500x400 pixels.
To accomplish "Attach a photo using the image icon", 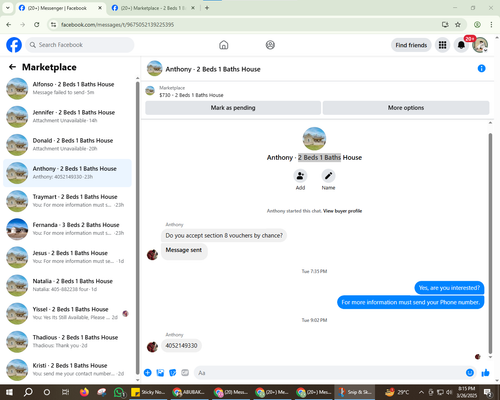I will [160, 373].
